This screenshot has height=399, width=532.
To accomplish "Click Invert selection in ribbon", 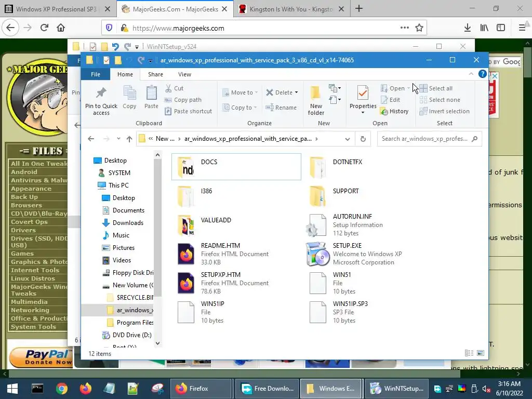I will point(445,111).
